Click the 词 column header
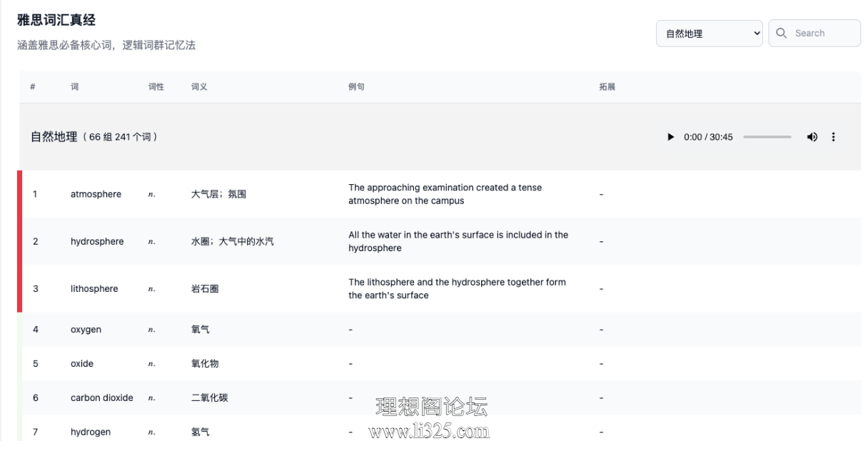This screenshot has width=868, height=451. tap(75, 87)
